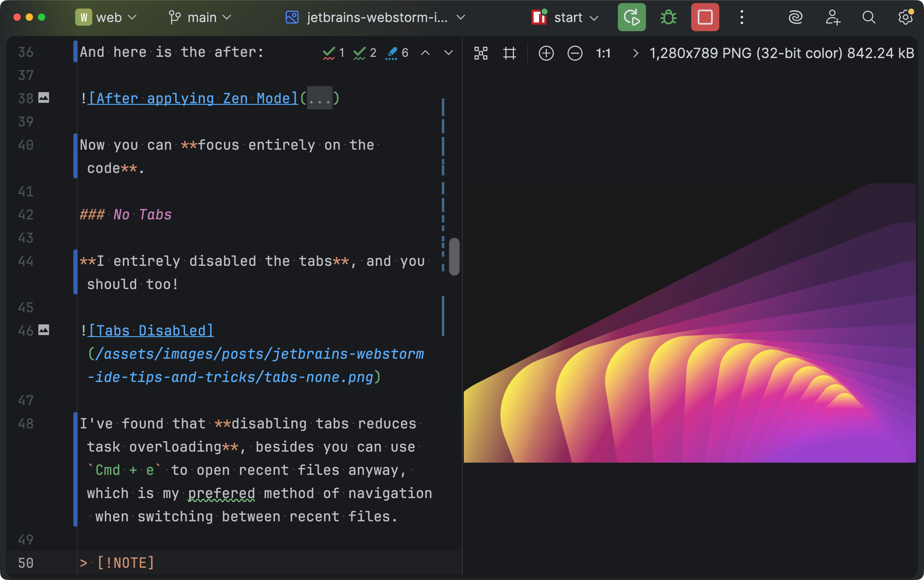Zoom out on the image preview
This screenshot has width=924, height=580.
(574, 53)
